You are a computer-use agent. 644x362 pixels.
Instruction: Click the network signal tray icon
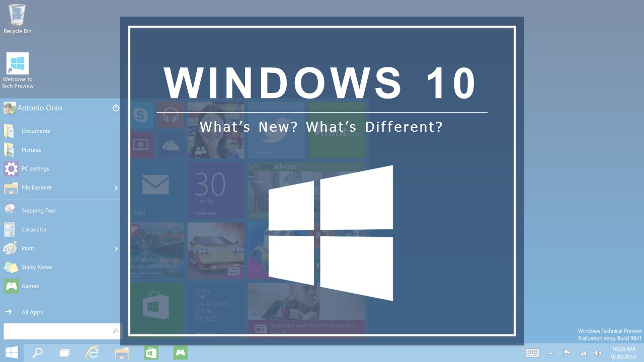[583, 353]
